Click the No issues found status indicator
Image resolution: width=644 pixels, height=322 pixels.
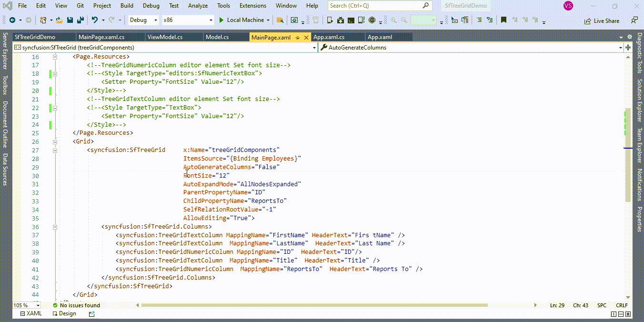pos(76,305)
